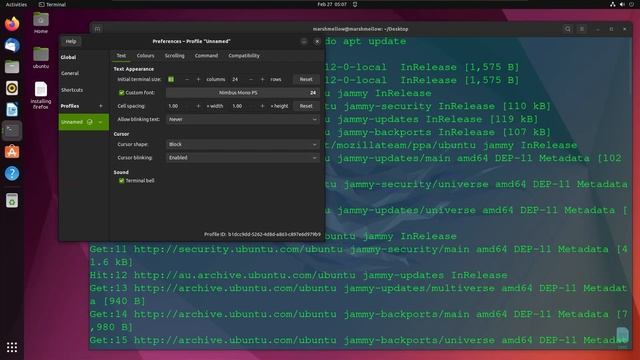
Task: Increase the columns value with plus
Action: click(x=198, y=79)
